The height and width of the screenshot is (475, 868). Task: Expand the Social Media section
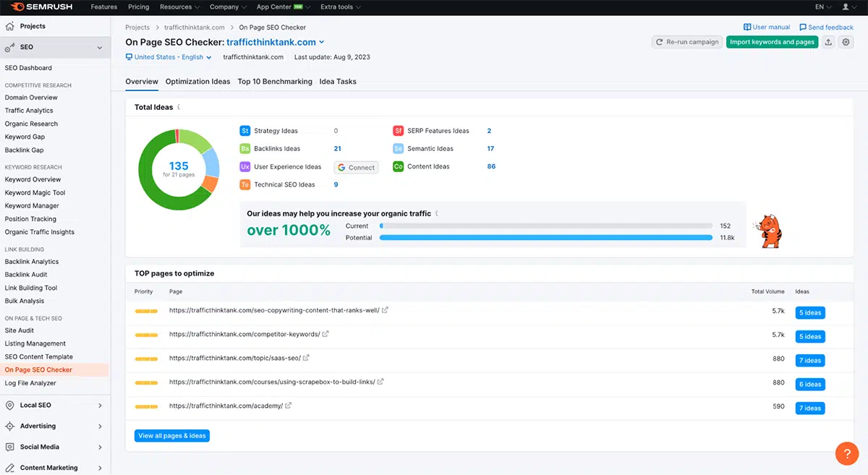100,447
